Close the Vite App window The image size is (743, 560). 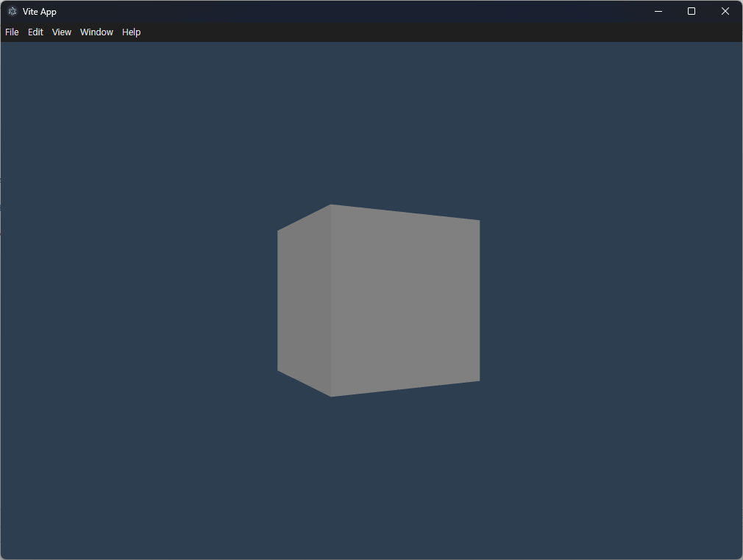pyautogui.click(x=725, y=11)
